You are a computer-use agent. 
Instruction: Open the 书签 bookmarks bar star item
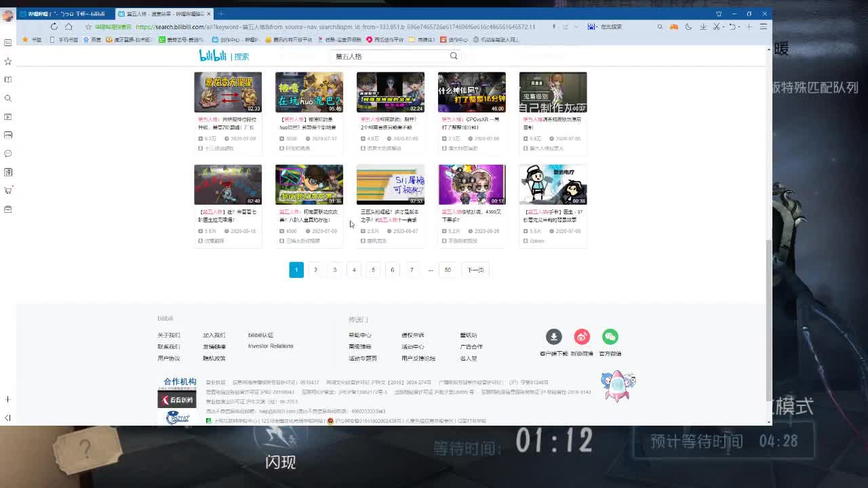pos(32,40)
